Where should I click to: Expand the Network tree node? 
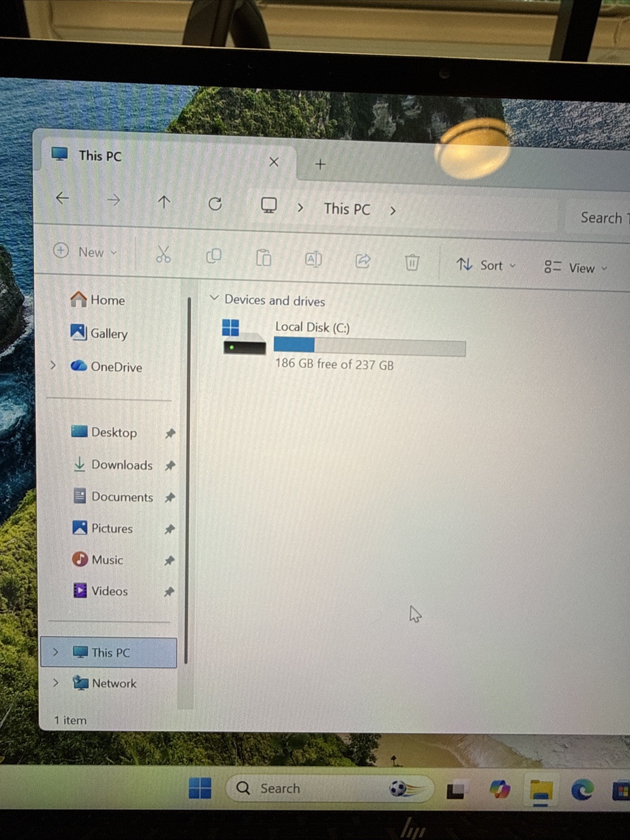[x=56, y=682]
